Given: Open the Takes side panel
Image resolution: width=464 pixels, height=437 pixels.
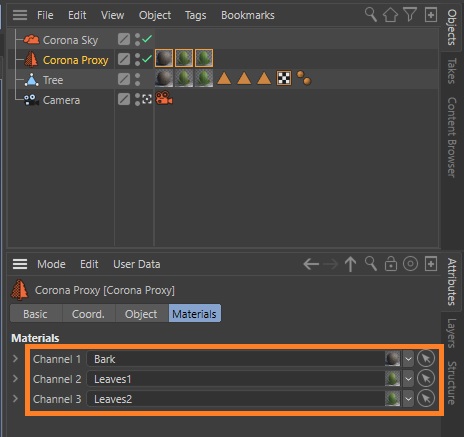Looking at the screenshot, I should pyautogui.click(x=452, y=71).
